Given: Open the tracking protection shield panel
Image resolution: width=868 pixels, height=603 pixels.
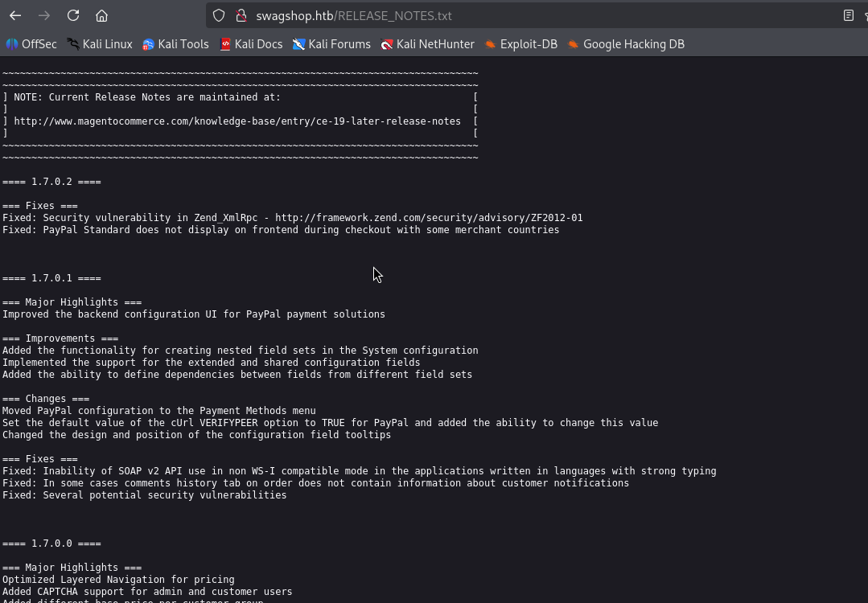Looking at the screenshot, I should (219, 15).
